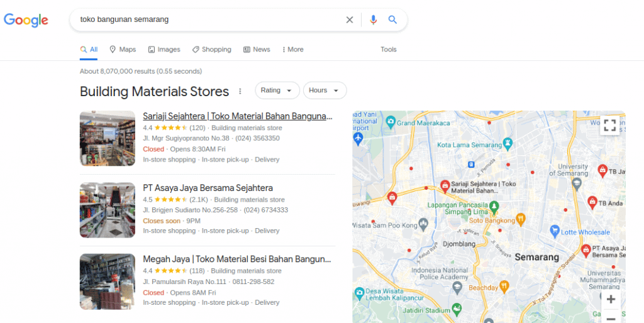Click the Google logo
This screenshot has width=644, height=323.
coord(26,20)
